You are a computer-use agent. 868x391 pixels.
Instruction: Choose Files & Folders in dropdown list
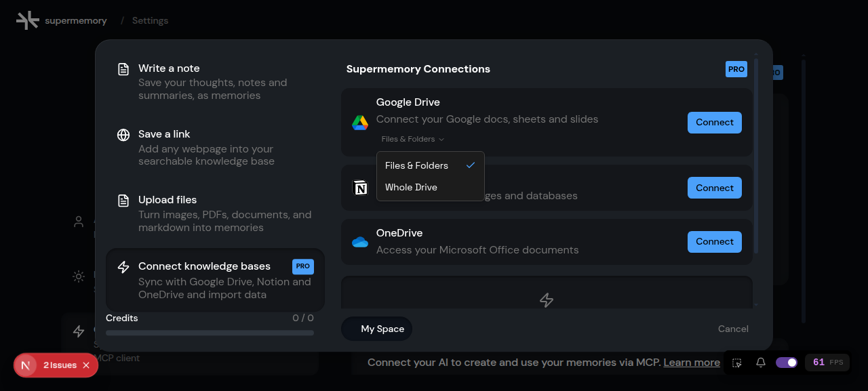(x=431, y=165)
